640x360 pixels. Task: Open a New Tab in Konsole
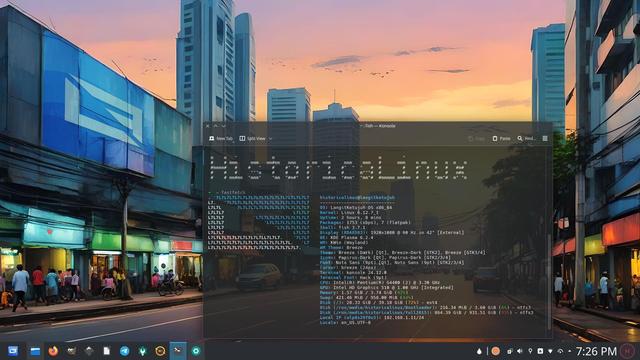click(221, 139)
